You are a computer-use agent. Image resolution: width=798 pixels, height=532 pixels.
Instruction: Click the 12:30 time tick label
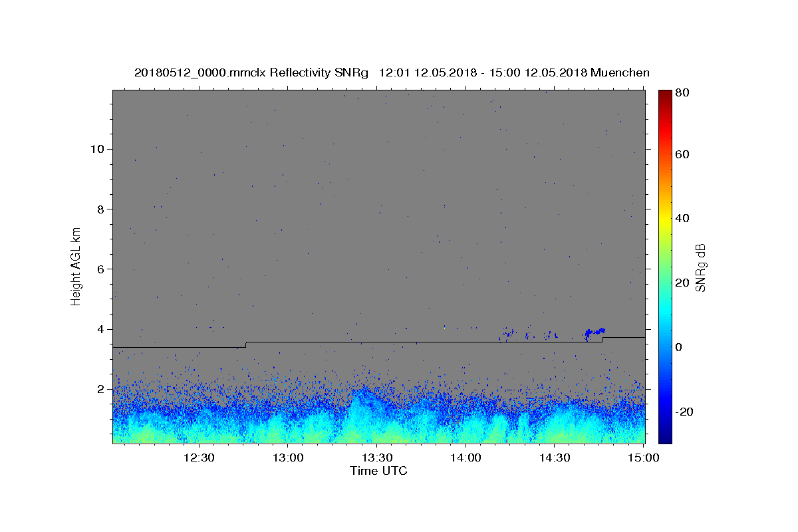(x=199, y=458)
